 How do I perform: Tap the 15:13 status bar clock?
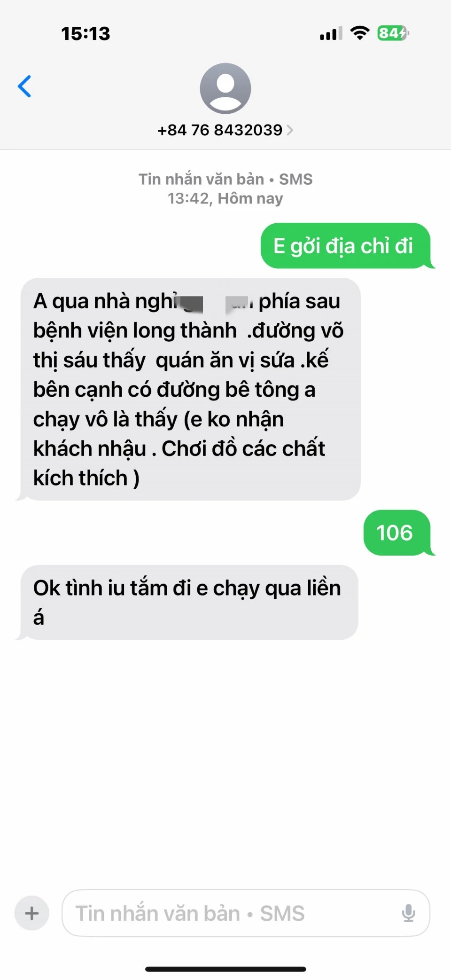(x=86, y=33)
